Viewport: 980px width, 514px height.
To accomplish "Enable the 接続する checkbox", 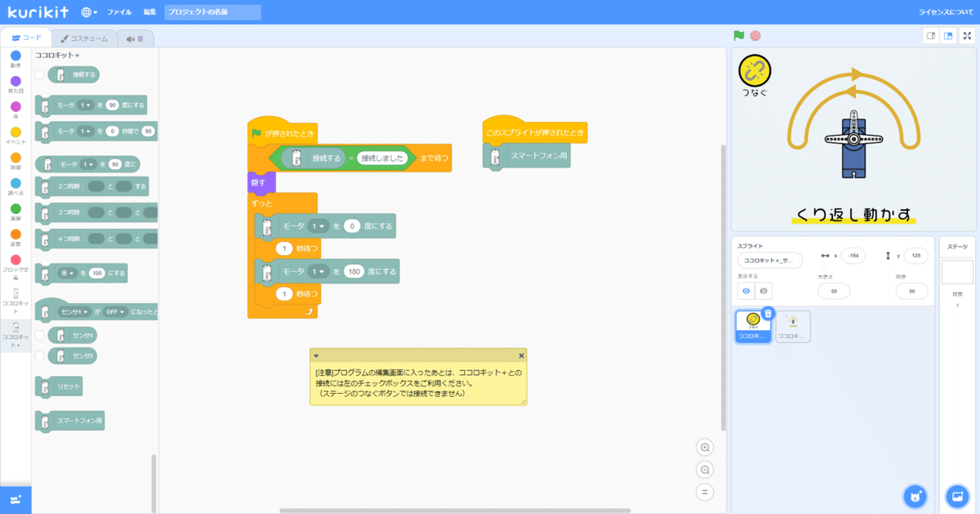I will click(39, 74).
